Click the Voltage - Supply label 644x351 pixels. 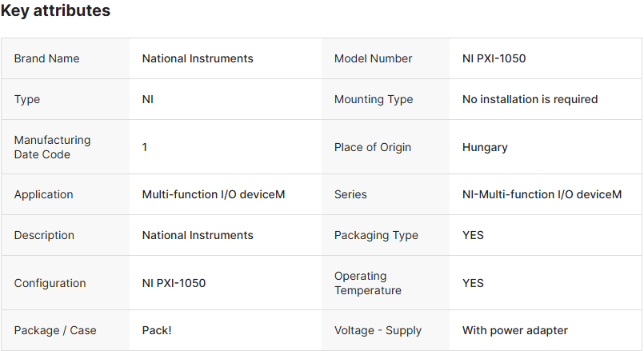point(378,330)
